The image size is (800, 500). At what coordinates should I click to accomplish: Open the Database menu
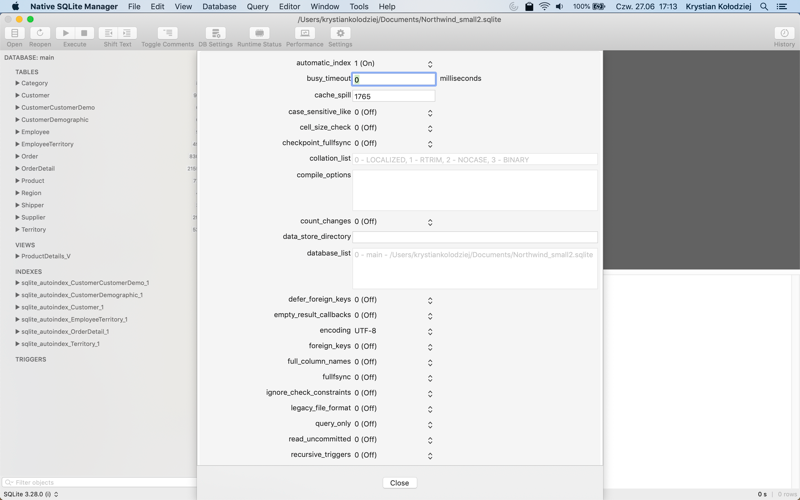[x=219, y=6]
